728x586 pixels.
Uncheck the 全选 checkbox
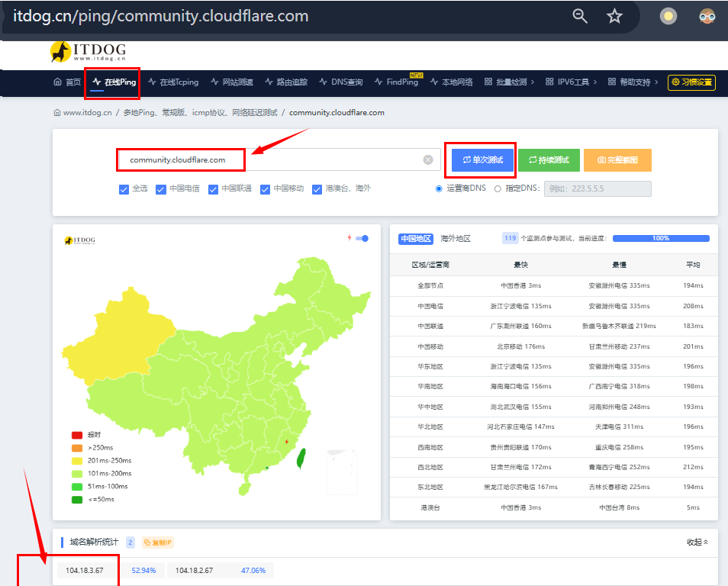124,189
